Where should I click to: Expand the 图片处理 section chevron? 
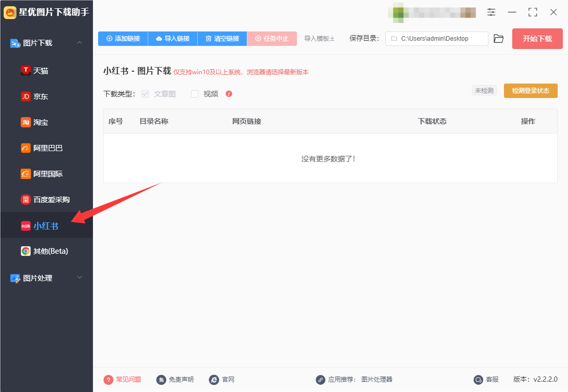point(80,277)
